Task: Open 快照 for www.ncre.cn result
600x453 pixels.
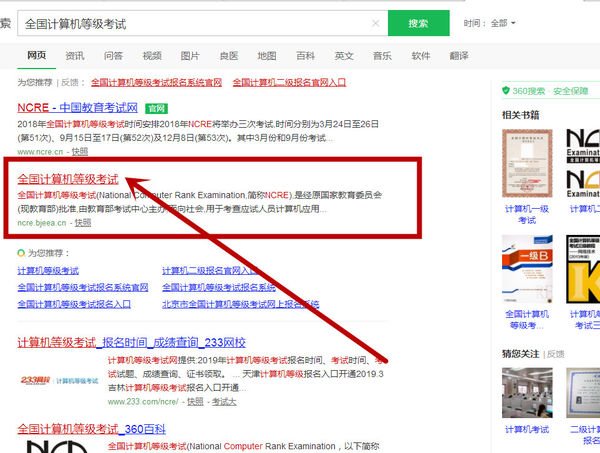Action: 80,152
